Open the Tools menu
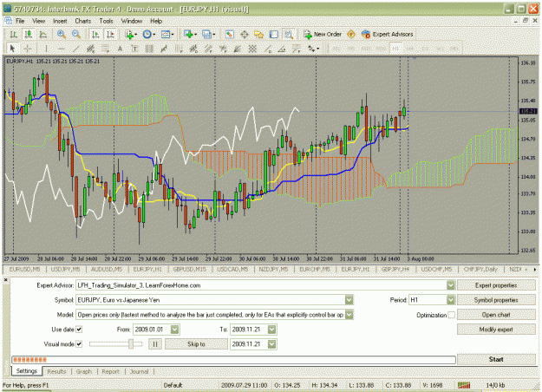This screenshot has height=392, width=542. click(x=106, y=21)
